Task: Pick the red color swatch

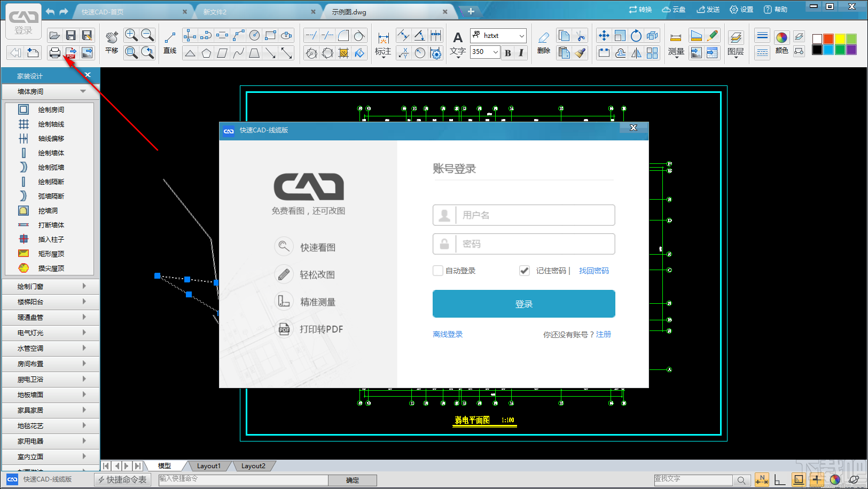Action: click(828, 39)
